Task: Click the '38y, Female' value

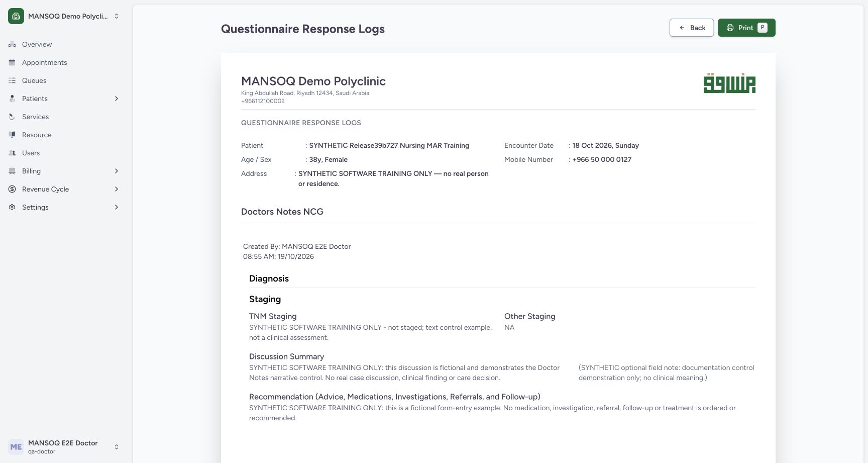Action: (329, 159)
